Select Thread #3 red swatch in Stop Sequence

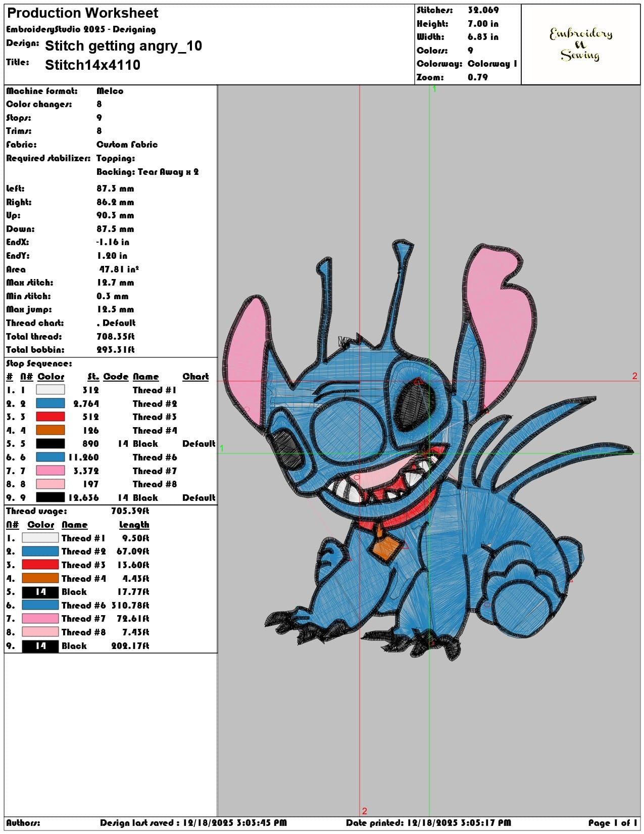pyautogui.click(x=51, y=416)
